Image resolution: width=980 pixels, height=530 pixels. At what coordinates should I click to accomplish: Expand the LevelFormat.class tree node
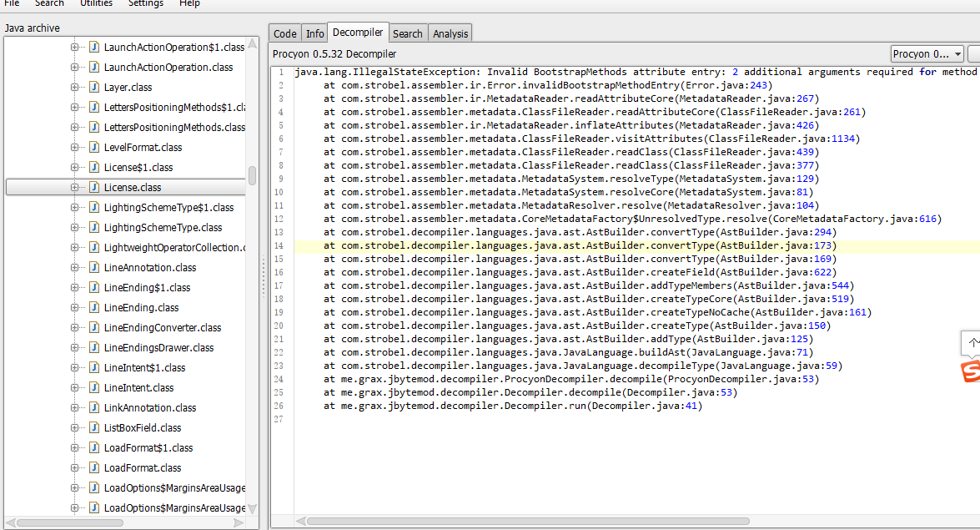point(74,147)
